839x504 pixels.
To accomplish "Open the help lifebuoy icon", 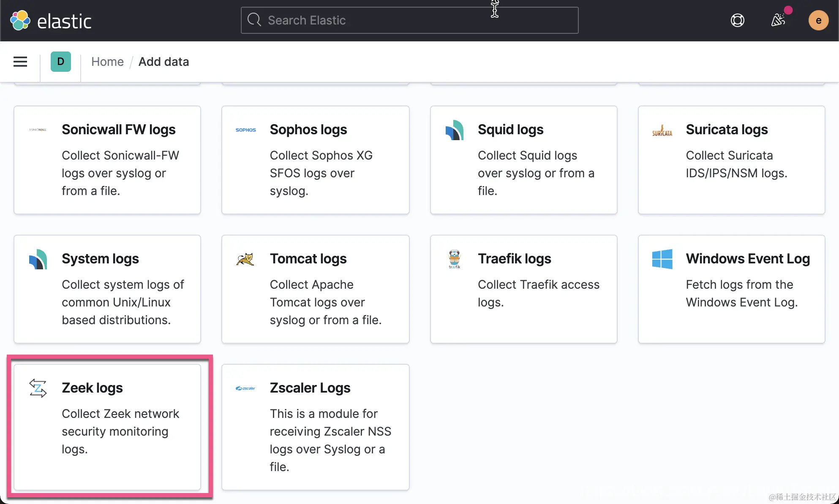I will [737, 20].
